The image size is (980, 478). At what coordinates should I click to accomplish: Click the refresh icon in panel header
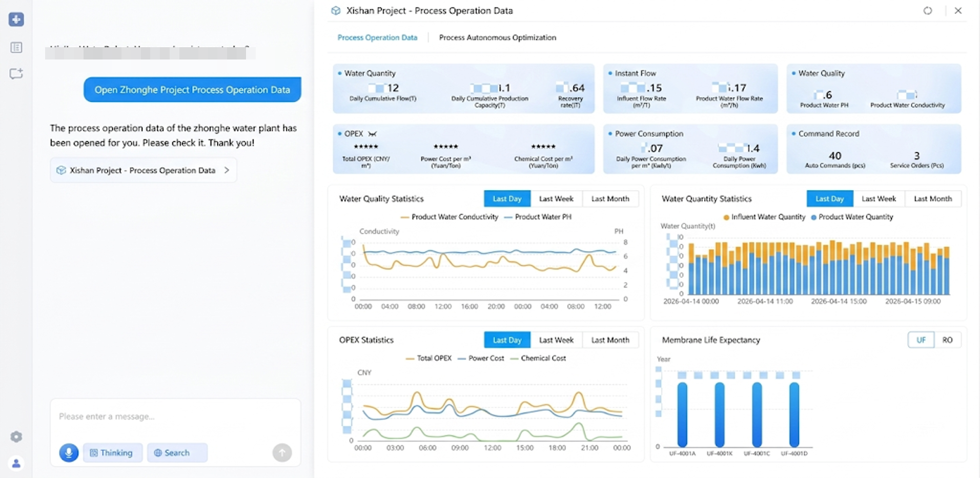pos(928,11)
